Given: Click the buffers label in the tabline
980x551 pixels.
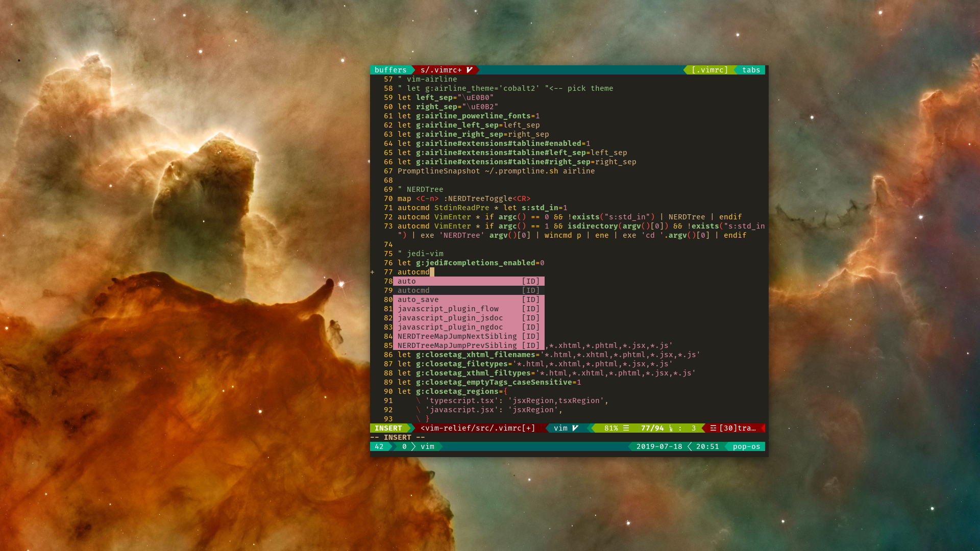Looking at the screenshot, I should coord(390,70).
